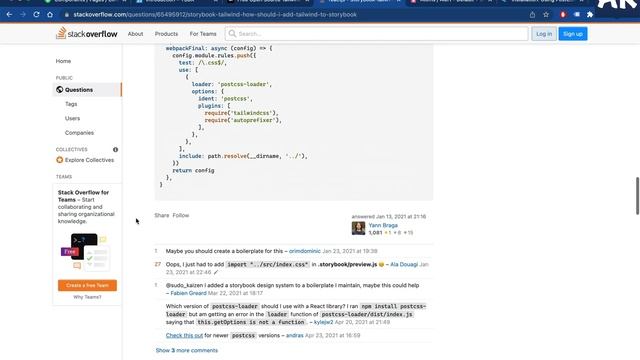Click the vote count 27 on comment
Screen dimensions: 640x360
coord(158,264)
